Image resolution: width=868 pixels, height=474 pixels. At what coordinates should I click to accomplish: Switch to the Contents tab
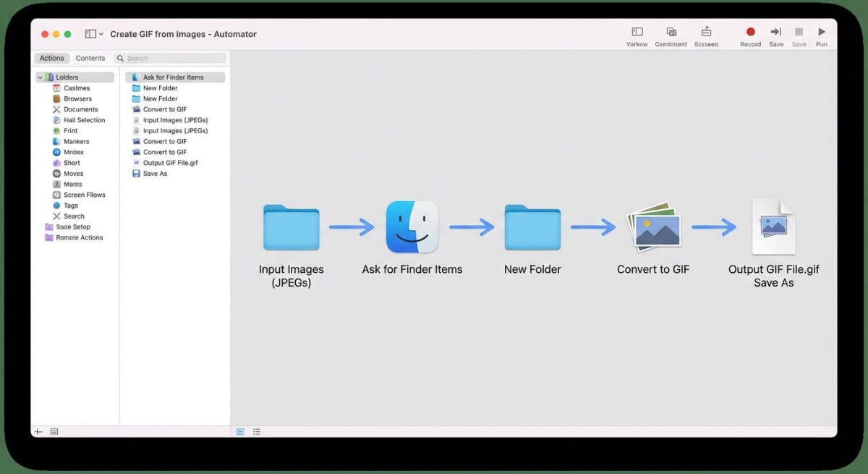coord(90,58)
